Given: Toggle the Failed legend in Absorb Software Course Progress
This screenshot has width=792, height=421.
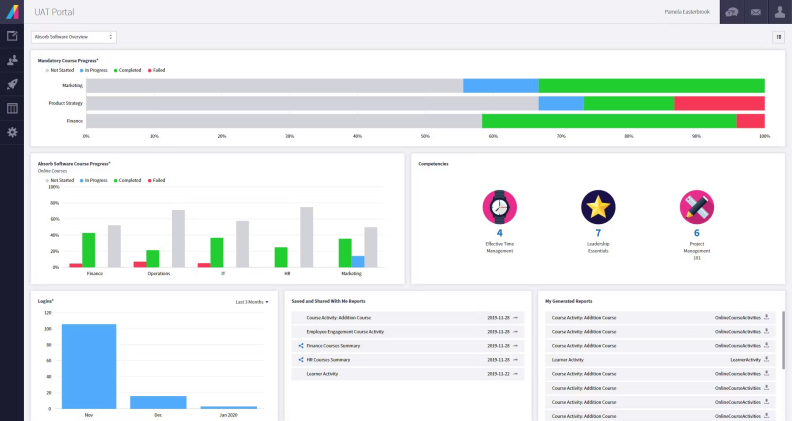Looking at the screenshot, I should pos(157,180).
